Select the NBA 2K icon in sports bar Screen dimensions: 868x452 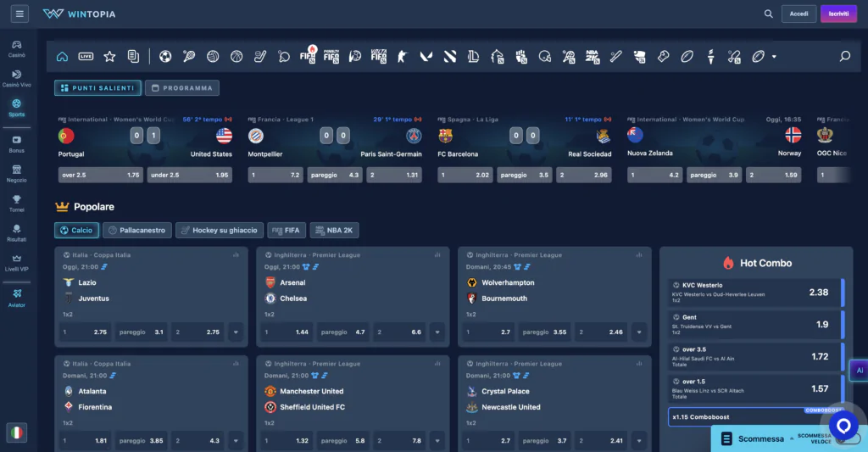[593, 57]
